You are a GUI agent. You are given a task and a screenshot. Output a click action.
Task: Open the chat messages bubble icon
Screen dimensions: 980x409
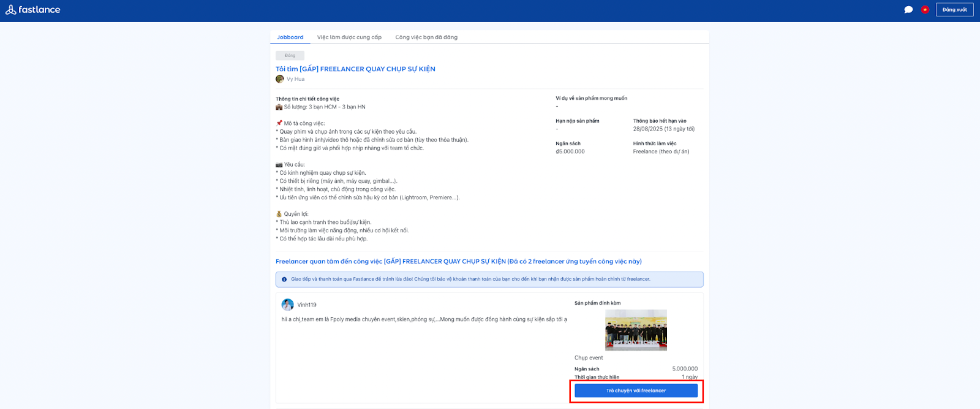908,10
